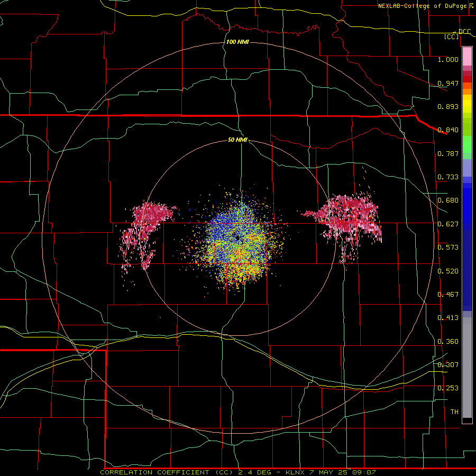Select the 100 NMI range ring label
Screen dimensions: 476x476
[x=237, y=42]
